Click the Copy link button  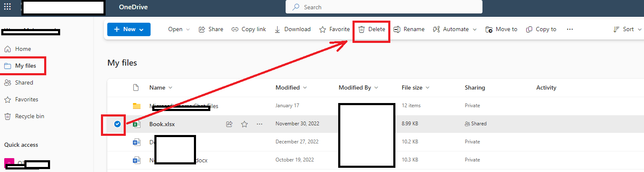249,29
